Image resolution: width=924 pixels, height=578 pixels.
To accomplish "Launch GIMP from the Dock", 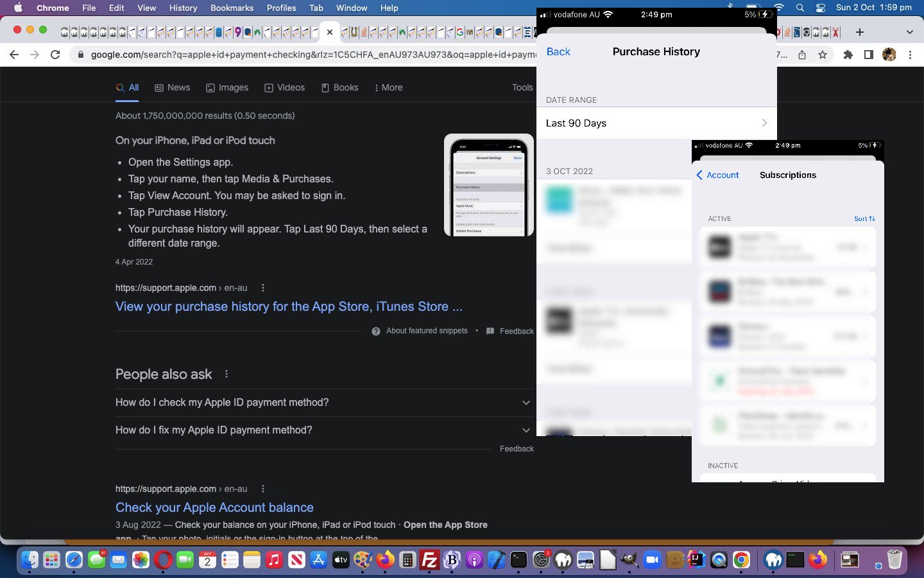I will pos(629,560).
